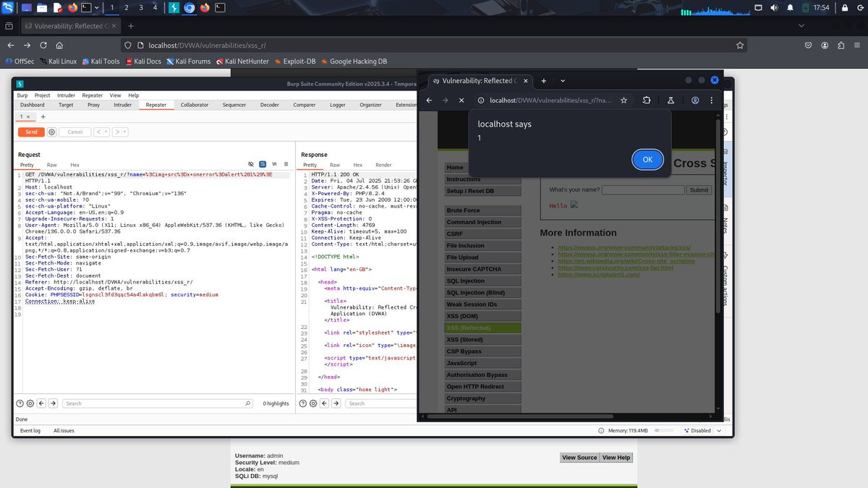This screenshot has width=868, height=488.
Task: Switch to the Proxy tab in Burp
Action: (94, 105)
